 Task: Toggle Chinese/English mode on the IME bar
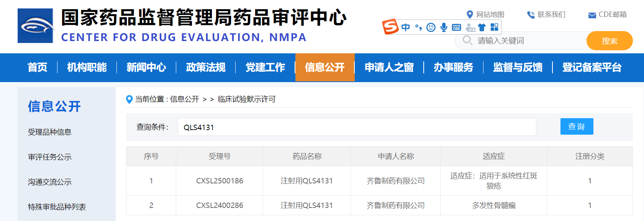click(406, 27)
